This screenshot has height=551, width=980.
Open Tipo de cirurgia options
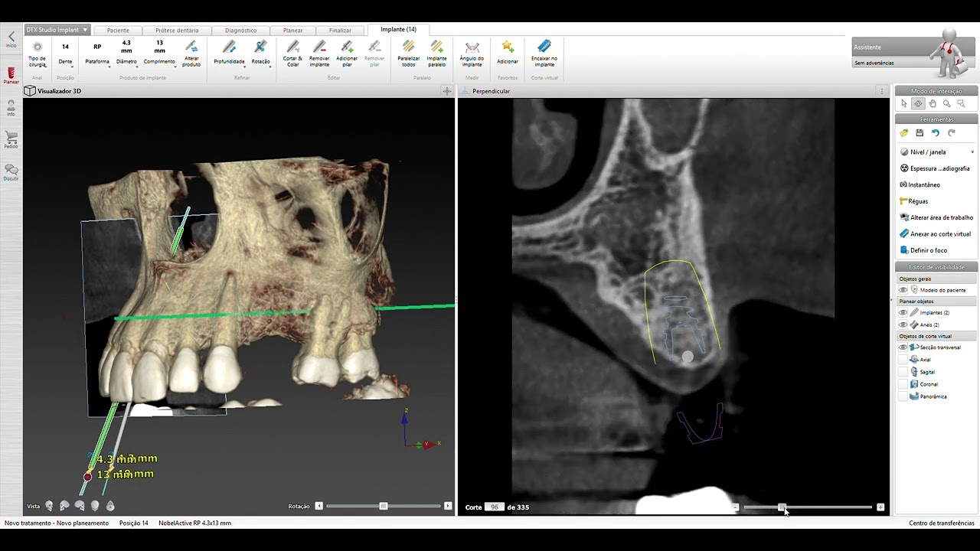[37, 54]
